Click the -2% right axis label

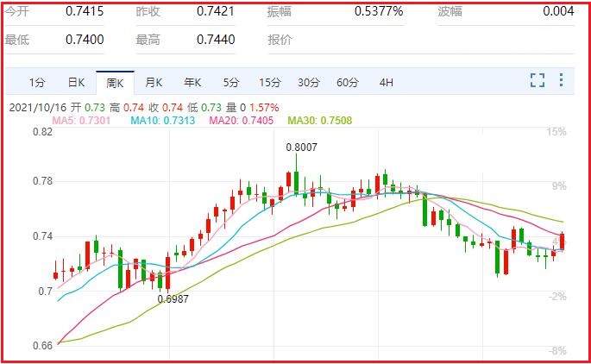[558, 296]
